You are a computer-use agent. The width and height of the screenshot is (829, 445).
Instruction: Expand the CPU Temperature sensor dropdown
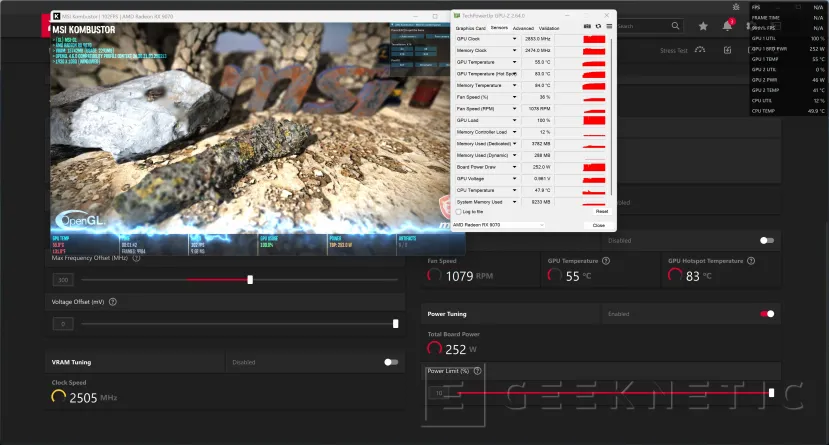(514, 190)
